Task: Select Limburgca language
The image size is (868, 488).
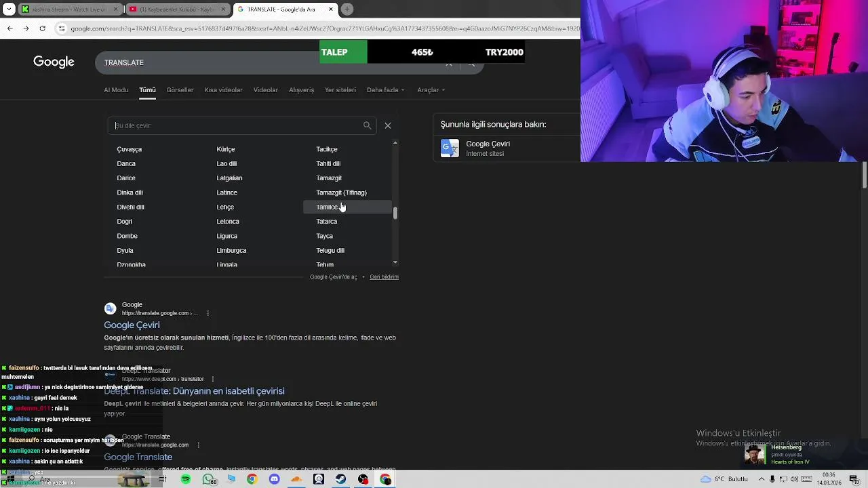Action: pyautogui.click(x=231, y=250)
